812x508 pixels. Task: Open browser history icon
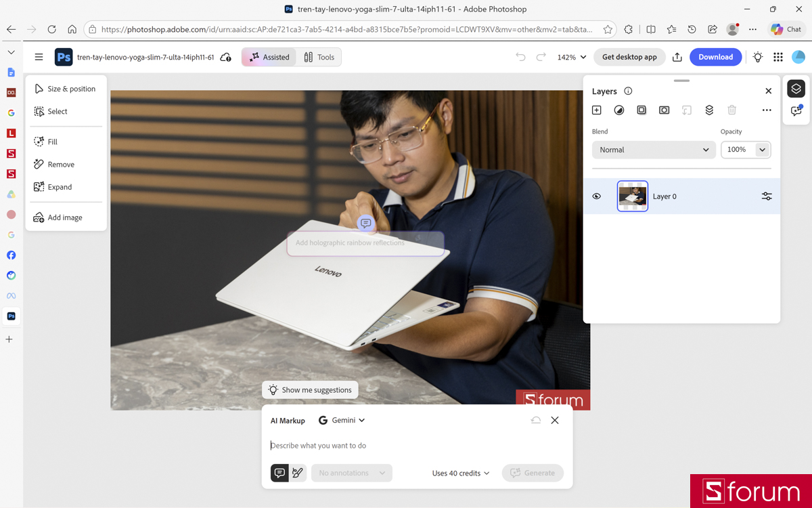pos(692,29)
